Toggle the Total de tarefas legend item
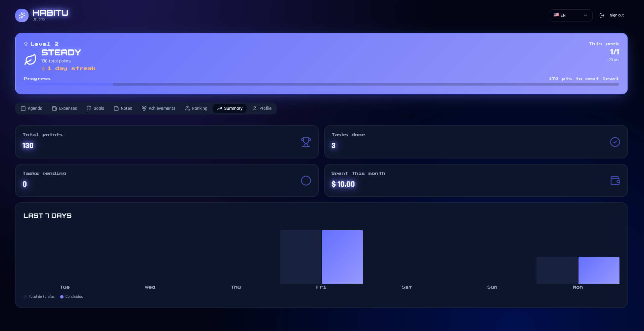The height and width of the screenshot is (331, 644). click(39, 297)
